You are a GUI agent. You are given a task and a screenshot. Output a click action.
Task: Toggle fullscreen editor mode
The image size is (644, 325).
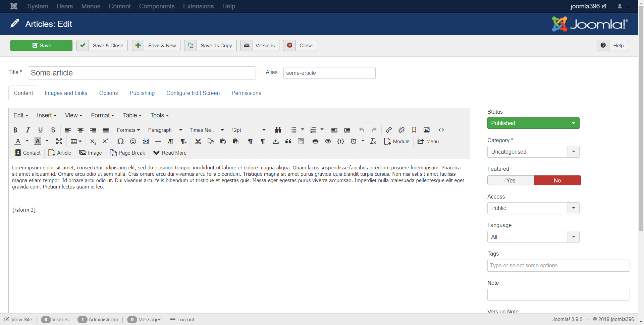(x=59, y=142)
